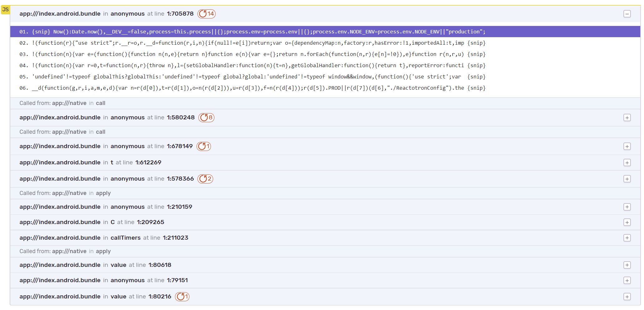
Task: Expand the t function frame at line 1:612269
Action: point(627,162)
